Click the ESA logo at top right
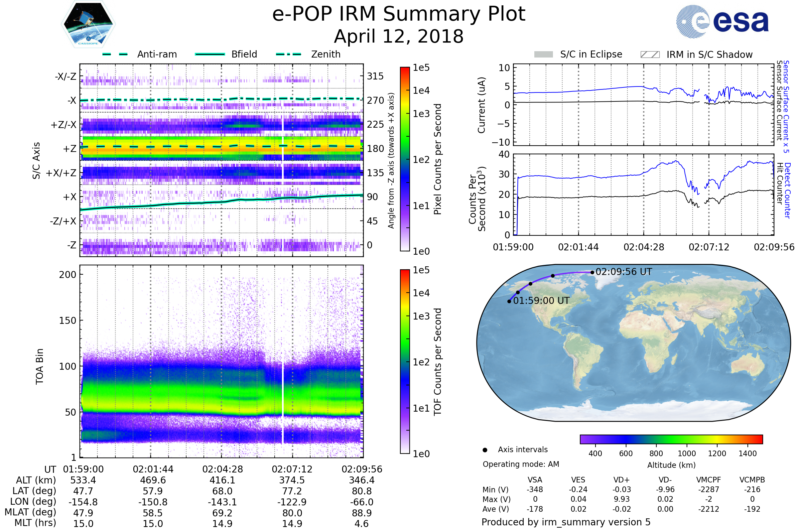This screenshot has height=532, width=798. coord(722,21)
